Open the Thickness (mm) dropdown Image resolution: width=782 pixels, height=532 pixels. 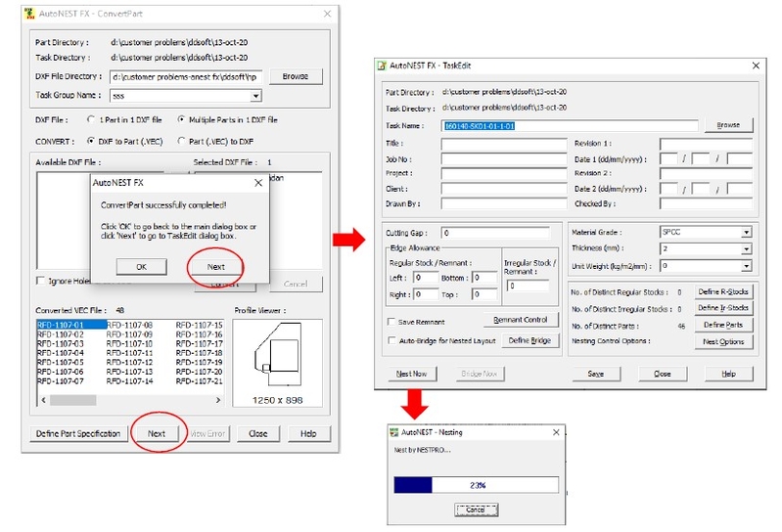pos(746,249)
